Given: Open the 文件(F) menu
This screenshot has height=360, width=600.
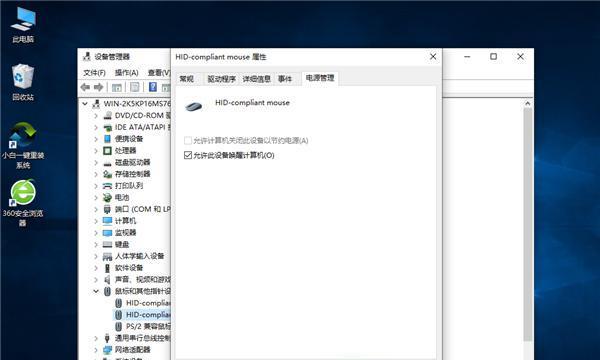Looking at the screenshot, I should pos(94,72).
